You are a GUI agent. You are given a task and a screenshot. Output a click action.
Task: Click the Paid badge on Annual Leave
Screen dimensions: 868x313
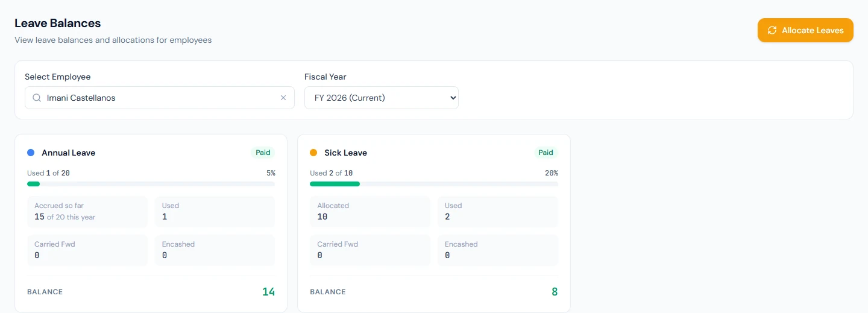coord(263,153)
